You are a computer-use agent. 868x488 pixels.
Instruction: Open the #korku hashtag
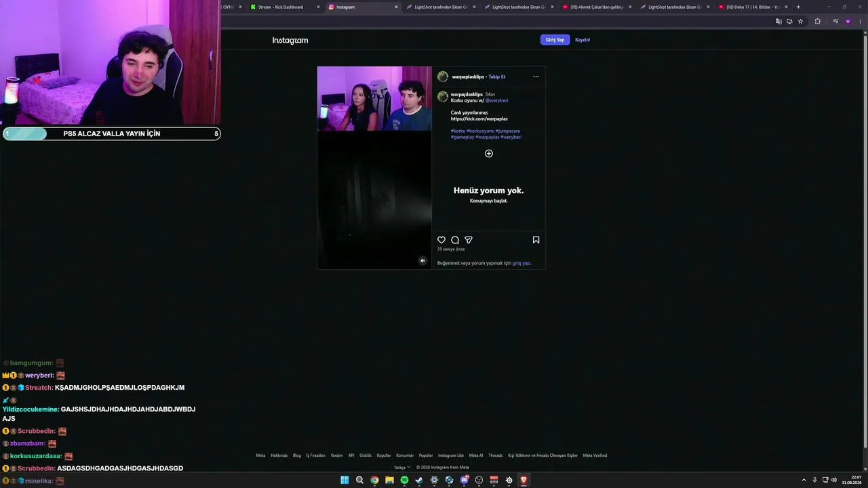pos(458,131)
